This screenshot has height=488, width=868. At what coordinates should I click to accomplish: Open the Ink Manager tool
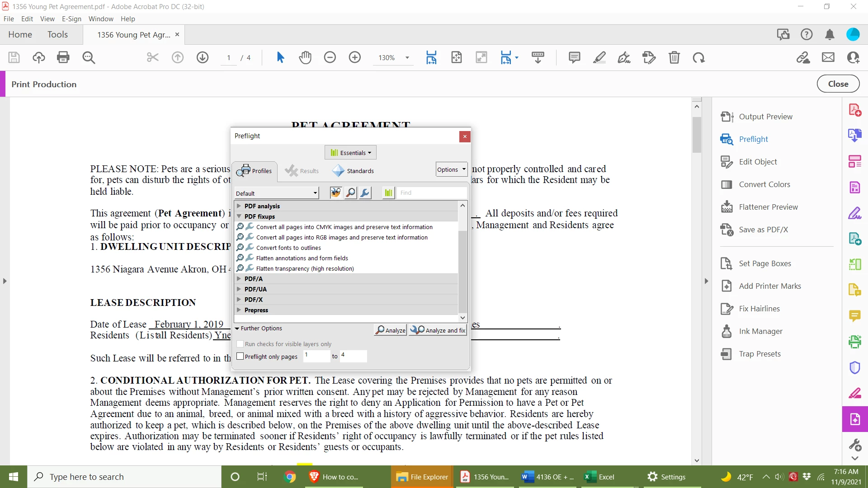760,331
